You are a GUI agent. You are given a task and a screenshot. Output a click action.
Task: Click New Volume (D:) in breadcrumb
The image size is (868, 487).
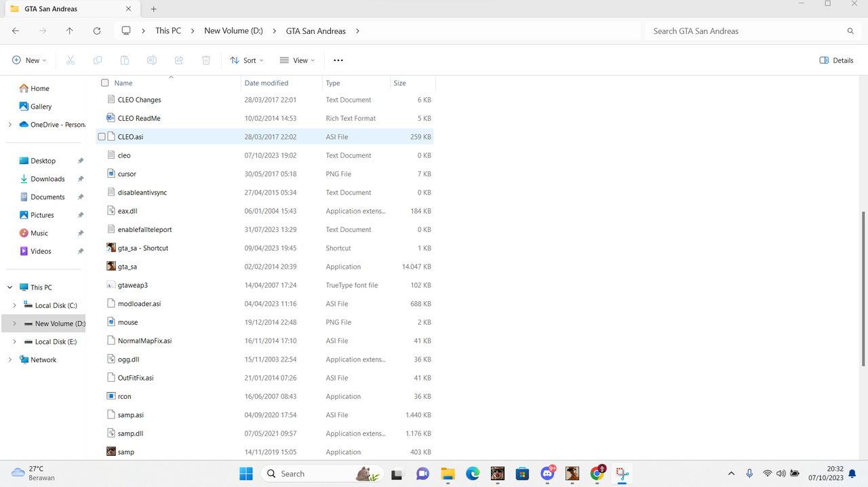tap(233, 31)
